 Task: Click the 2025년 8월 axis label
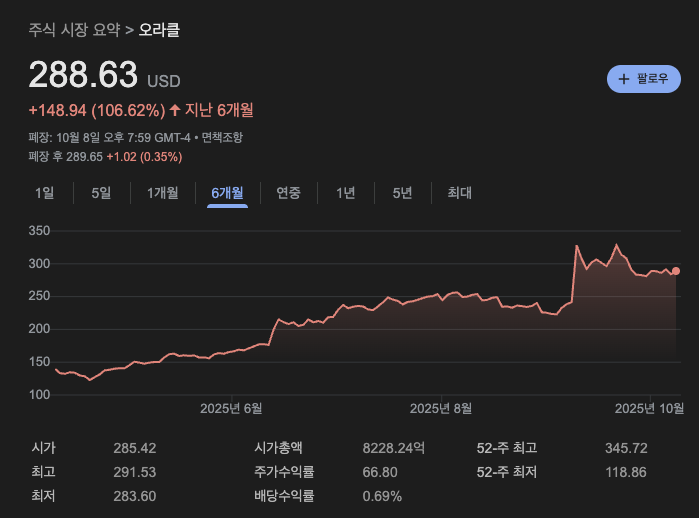click(441, 408)
